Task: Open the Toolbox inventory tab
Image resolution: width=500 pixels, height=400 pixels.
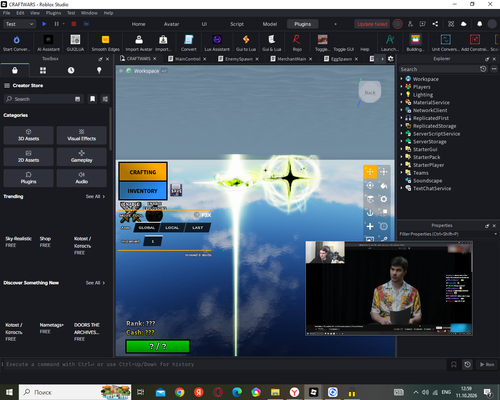Action: [43, 70]
